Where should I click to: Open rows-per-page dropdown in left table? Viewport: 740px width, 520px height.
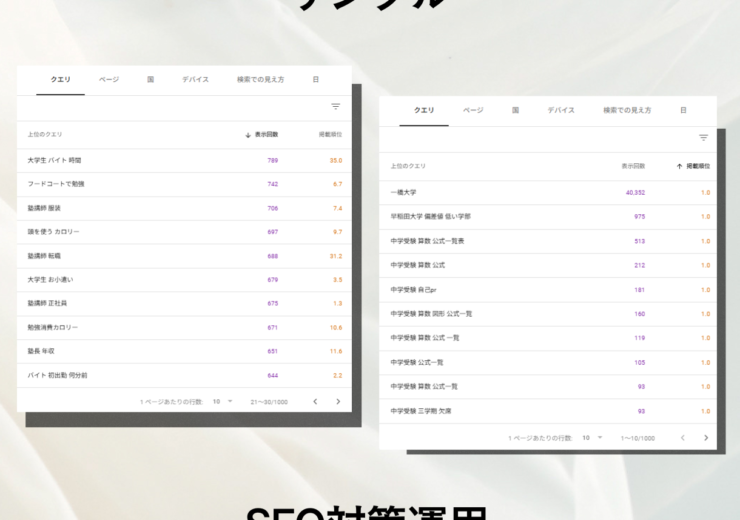[221, 401]
